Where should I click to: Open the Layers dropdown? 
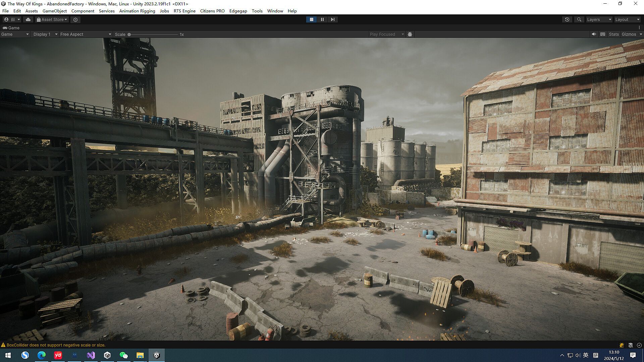pyautogui.click(x=599, y=19)
